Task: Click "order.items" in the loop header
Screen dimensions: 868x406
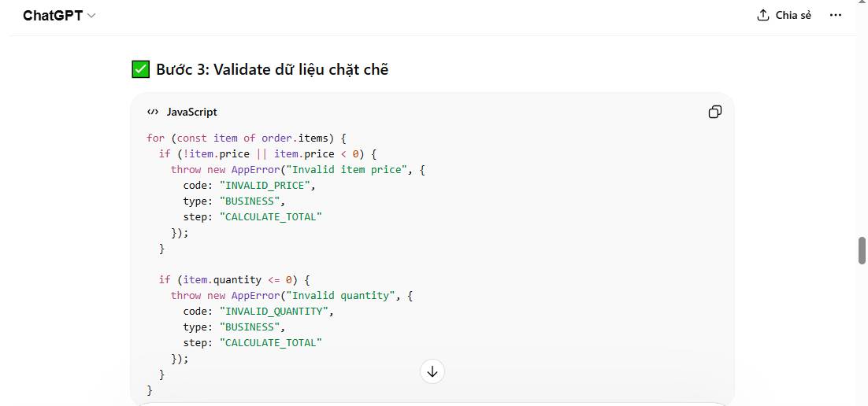Action: tap(298, 138)
